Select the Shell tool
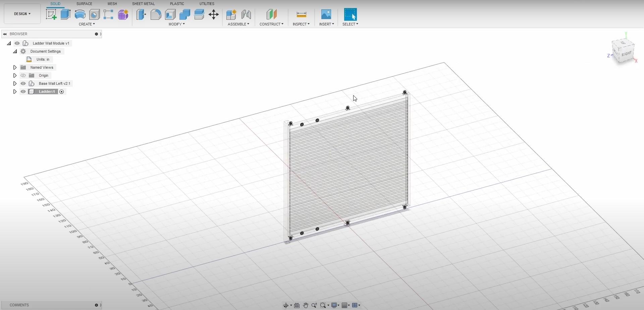 click(170, 14)
